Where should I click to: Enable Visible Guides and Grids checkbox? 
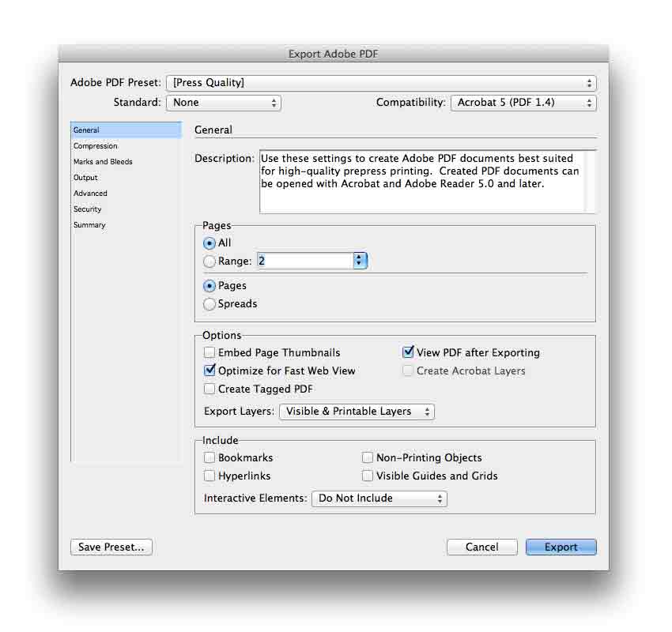pos(368,476)
